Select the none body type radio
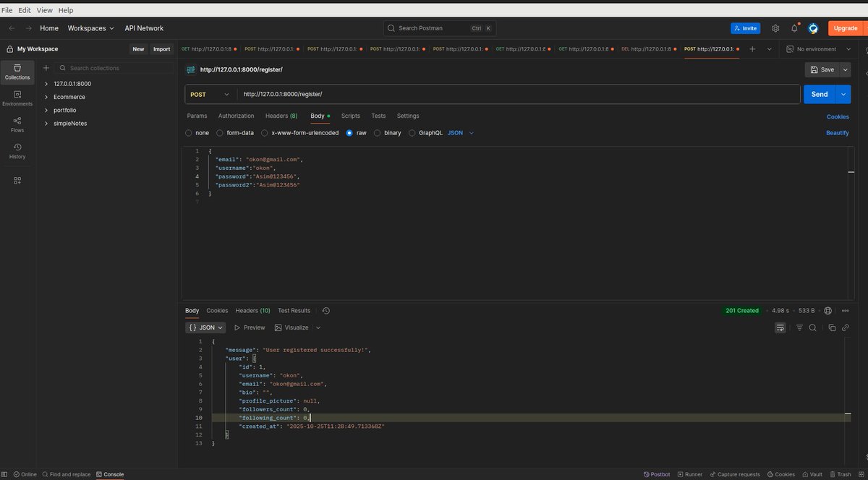 pos(189,133)
